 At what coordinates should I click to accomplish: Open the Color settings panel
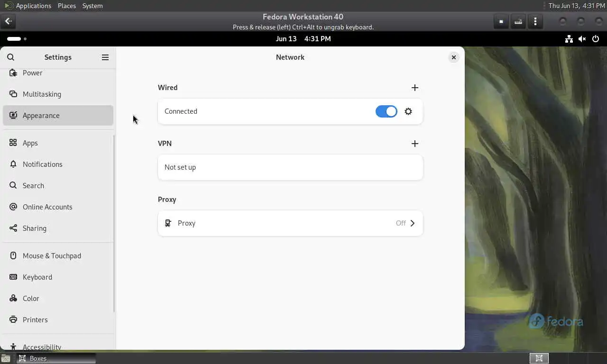[58, 299]
